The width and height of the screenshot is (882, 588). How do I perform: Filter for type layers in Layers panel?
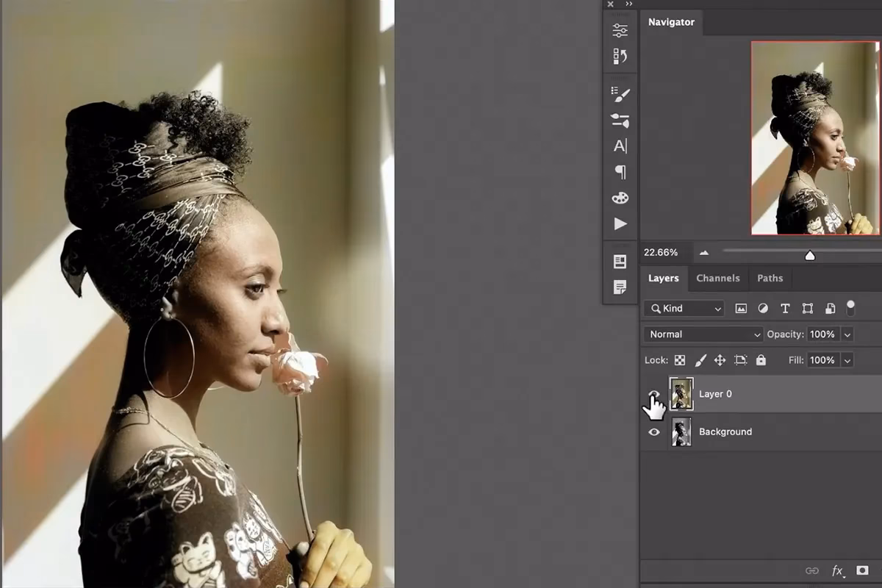click(x=784, y=308)
